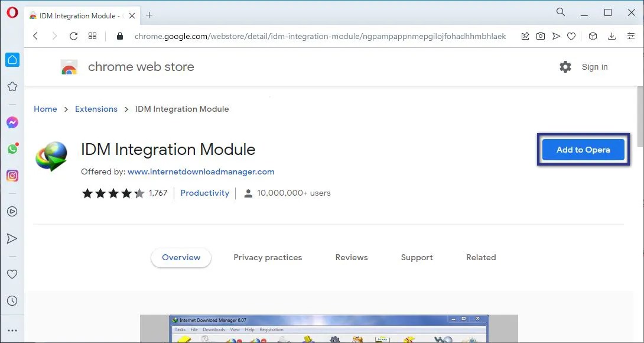
Task: Open the sidebar Player icon
Action: [12, 211]
